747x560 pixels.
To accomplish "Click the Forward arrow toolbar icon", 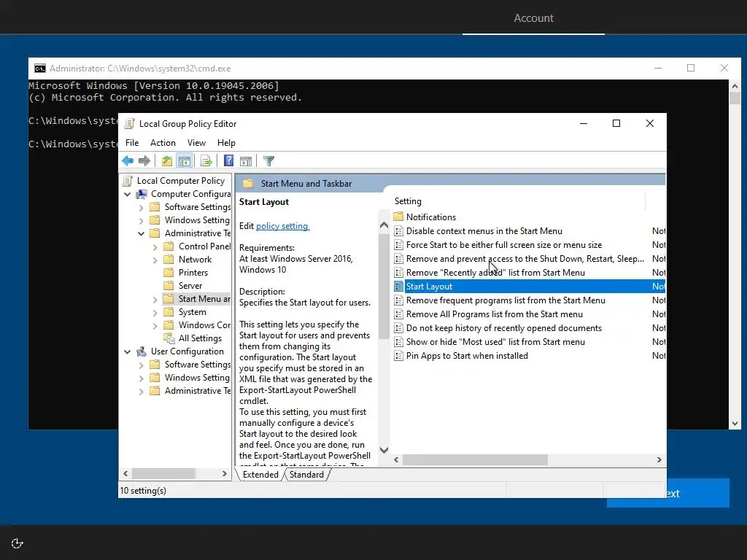I will 144,161.
